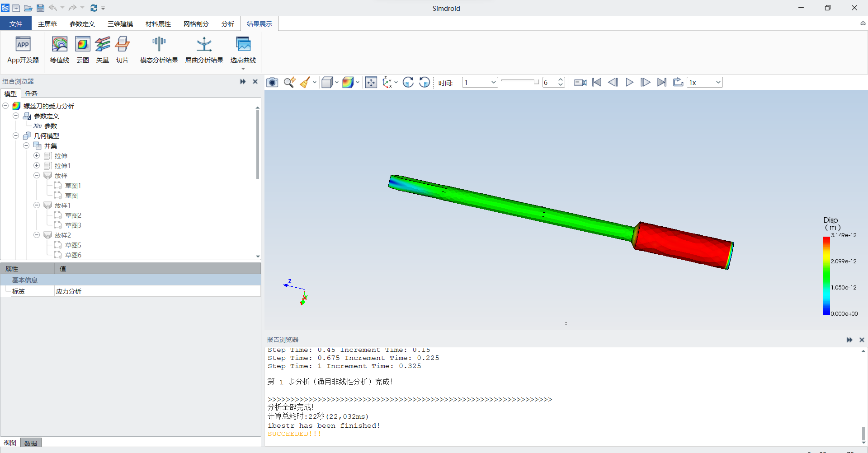
Task: Select the 草图3 tree item
Action: pos(73,225)
